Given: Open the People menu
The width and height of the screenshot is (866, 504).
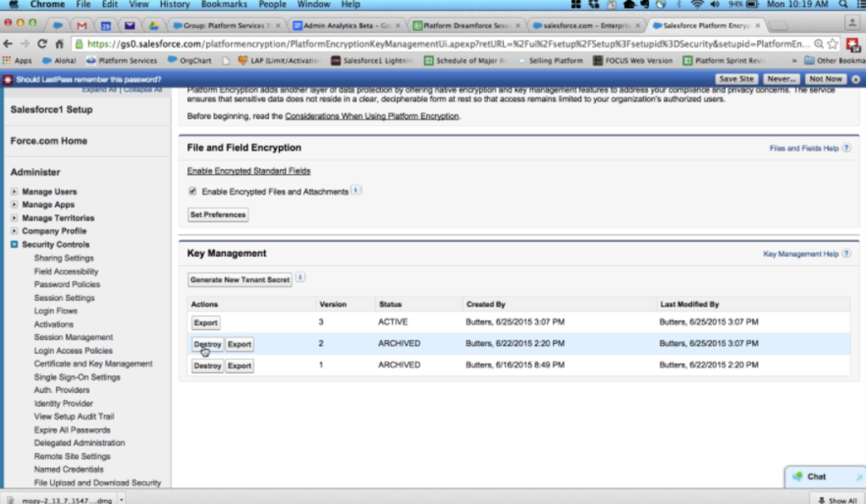Looking at the screenshot, I should click(272, 5).
